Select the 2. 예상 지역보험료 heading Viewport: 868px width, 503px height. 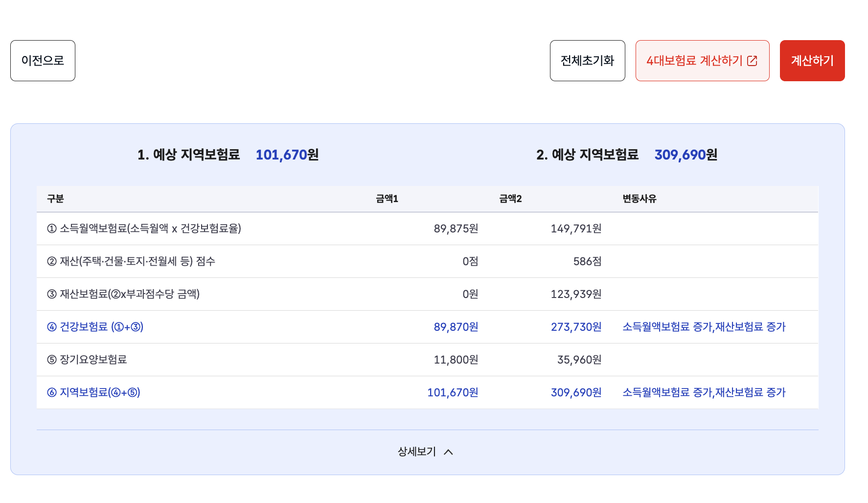point(588,155)
